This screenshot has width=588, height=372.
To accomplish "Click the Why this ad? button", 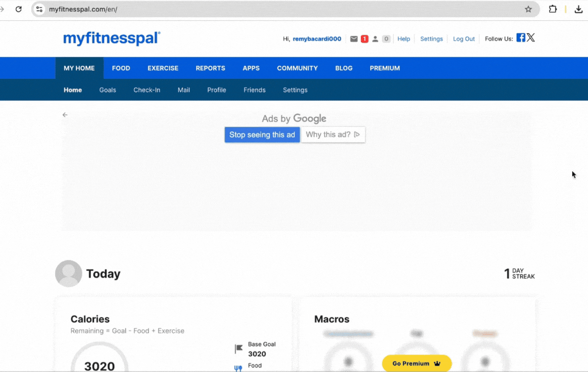I will (x=333, y=135).
